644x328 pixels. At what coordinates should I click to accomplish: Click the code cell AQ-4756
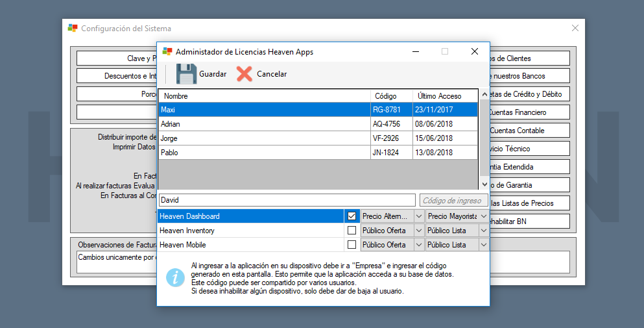[392, 124]
